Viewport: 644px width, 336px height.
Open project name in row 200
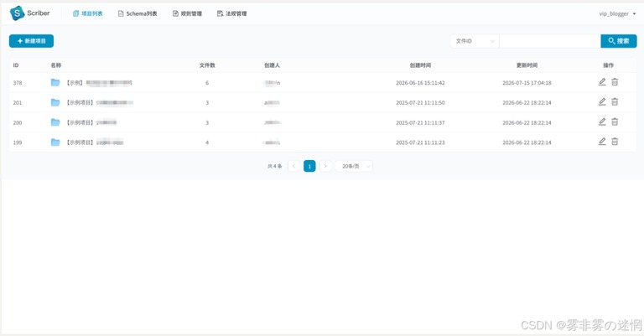[91, 122]
